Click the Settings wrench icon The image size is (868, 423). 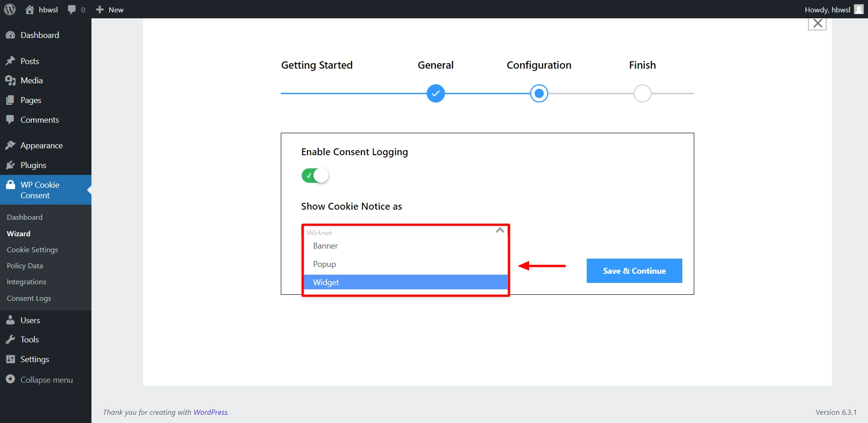(x=11, y=359)
